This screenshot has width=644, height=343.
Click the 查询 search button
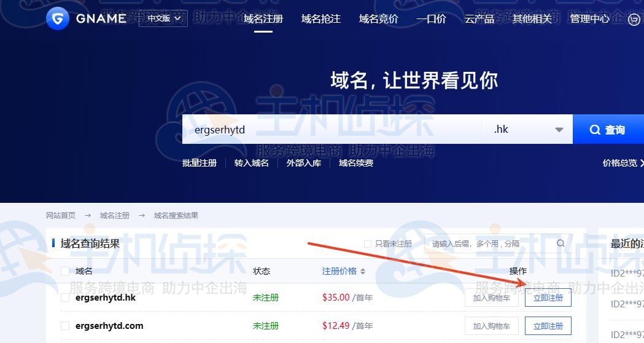point(608,130)
